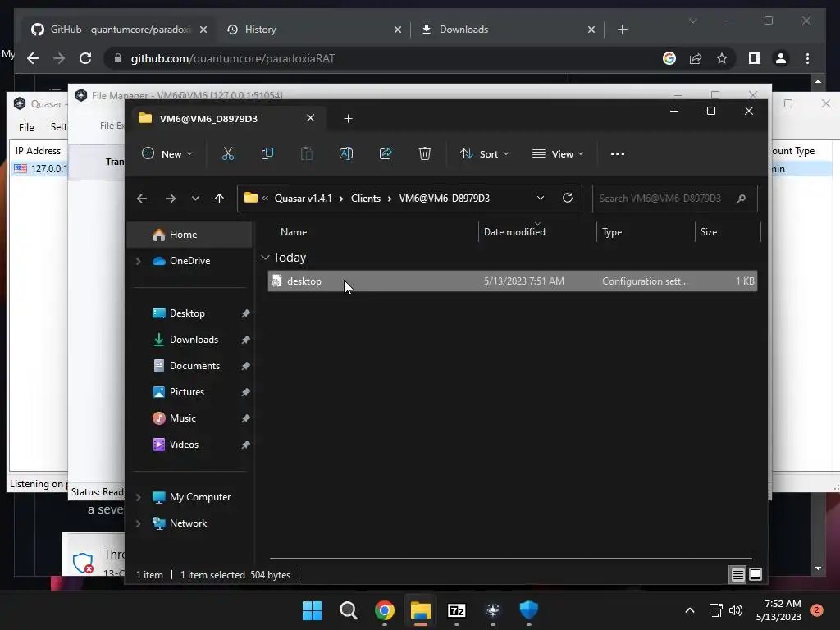Expand My Computer in navigation pane
840x630 pixels.
[138, 497]
